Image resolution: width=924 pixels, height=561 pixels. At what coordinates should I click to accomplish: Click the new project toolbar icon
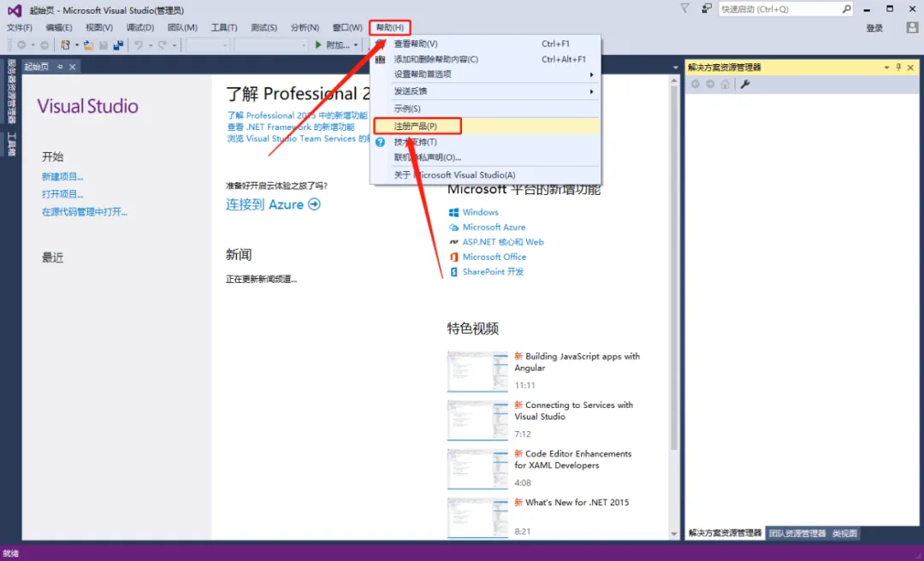coord(65,44)
